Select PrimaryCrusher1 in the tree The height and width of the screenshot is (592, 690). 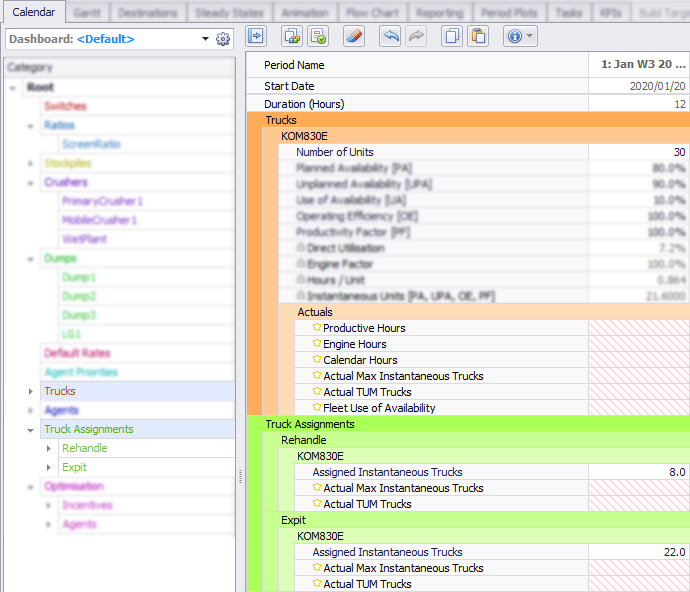[x=102, y=201]
